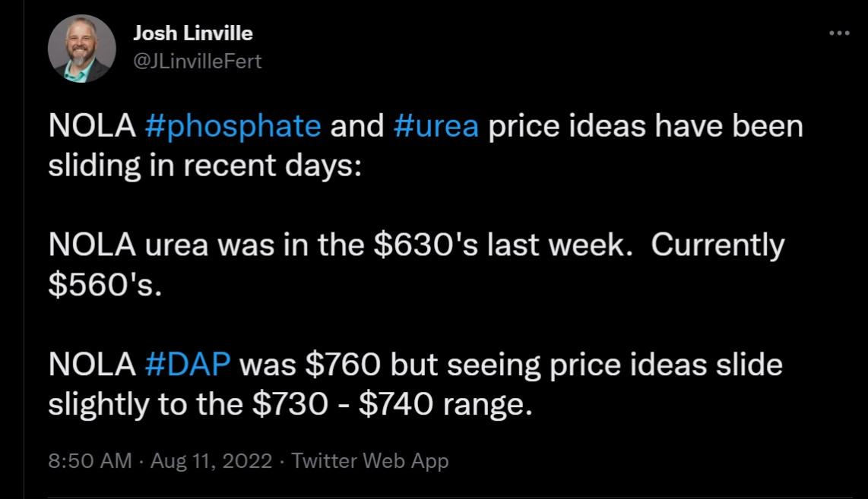Click the Aug 11, 2022 date
Viewport: 868px width, 499px height.
click(x=211, y=460)
